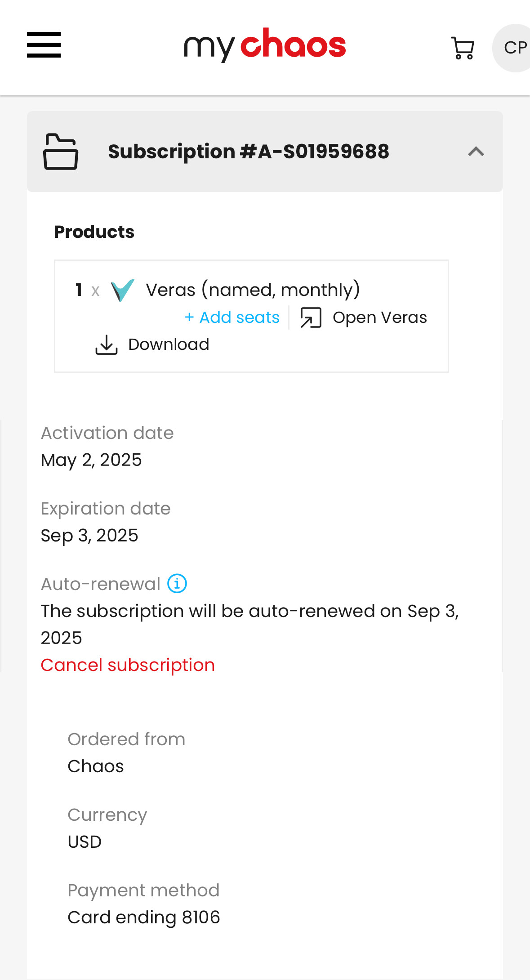530x980 pixels.
Task: Click the Open Veras arrow icon
Action: pos(311,318)
